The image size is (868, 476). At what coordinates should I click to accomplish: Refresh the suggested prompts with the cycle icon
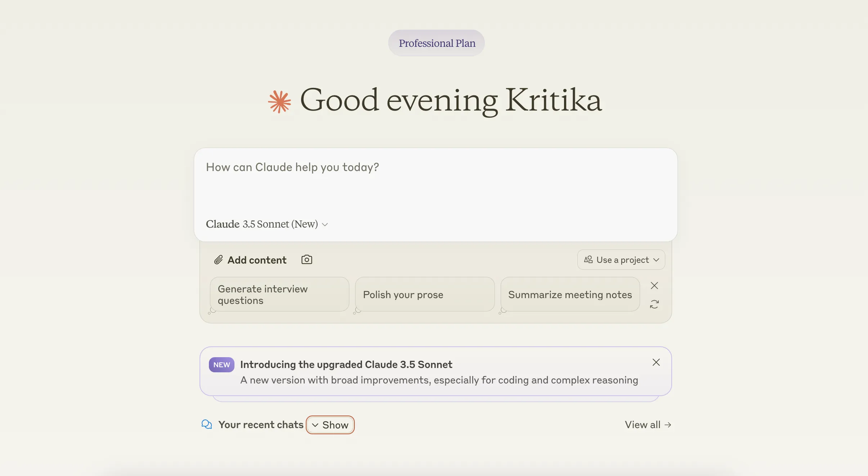654,304
